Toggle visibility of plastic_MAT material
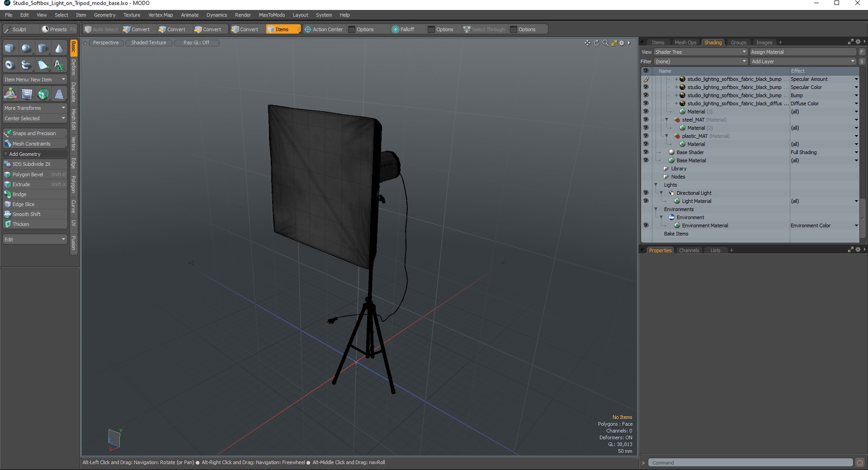The width and height of the screenshot is (868, 470). [x=646, y=136]
